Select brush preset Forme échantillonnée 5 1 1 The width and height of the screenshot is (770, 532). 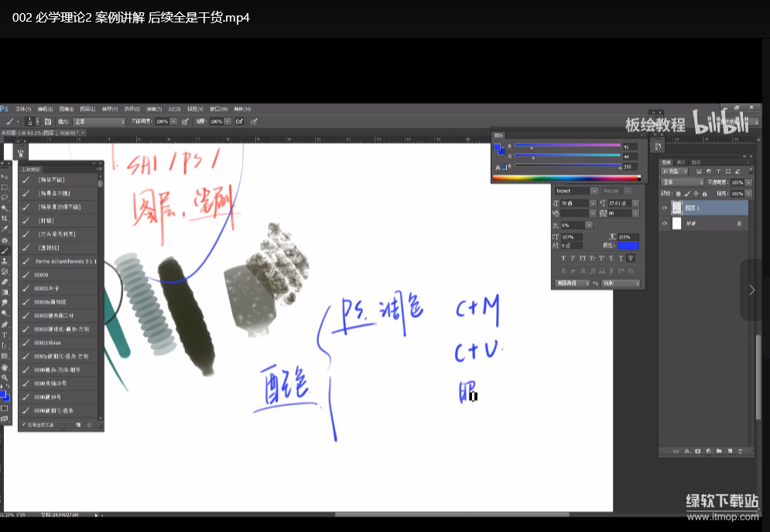59,261
